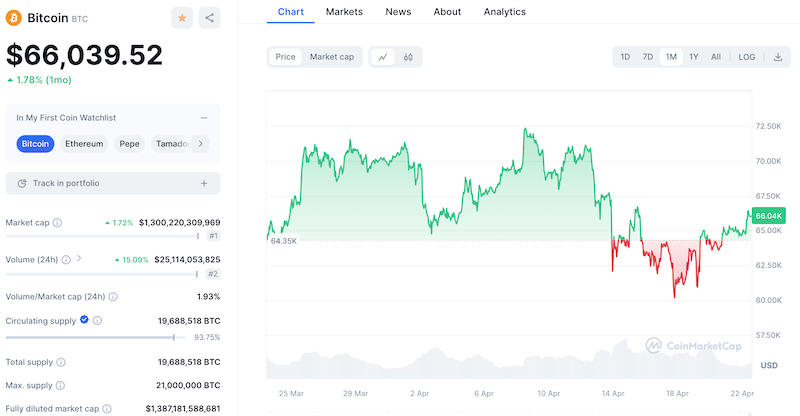Select 1D time range

pos(625,57)
